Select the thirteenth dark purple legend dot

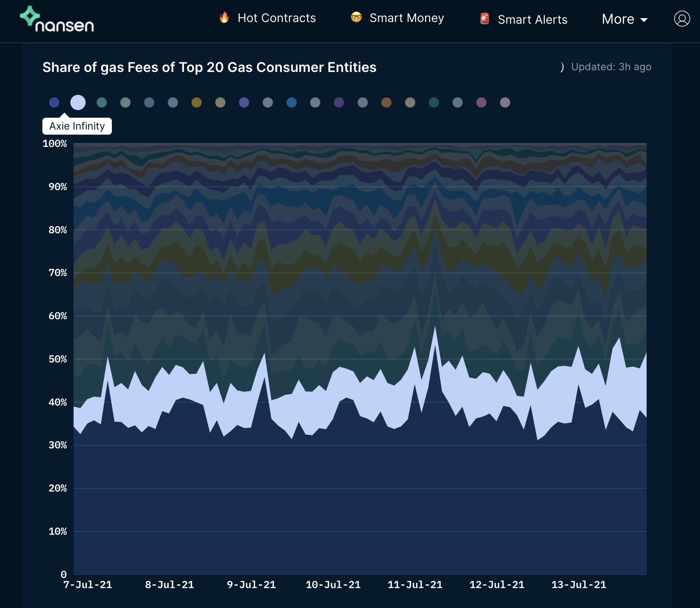(339, 102)
